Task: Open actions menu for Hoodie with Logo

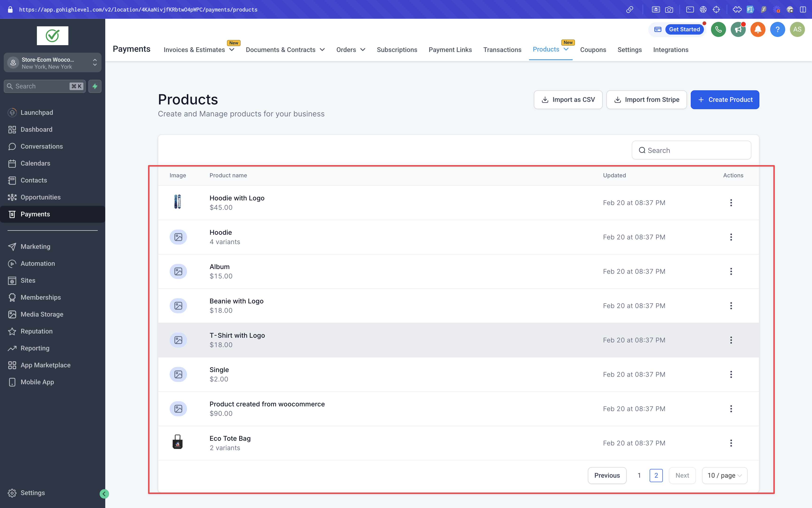Action: (x=731, y=202)
